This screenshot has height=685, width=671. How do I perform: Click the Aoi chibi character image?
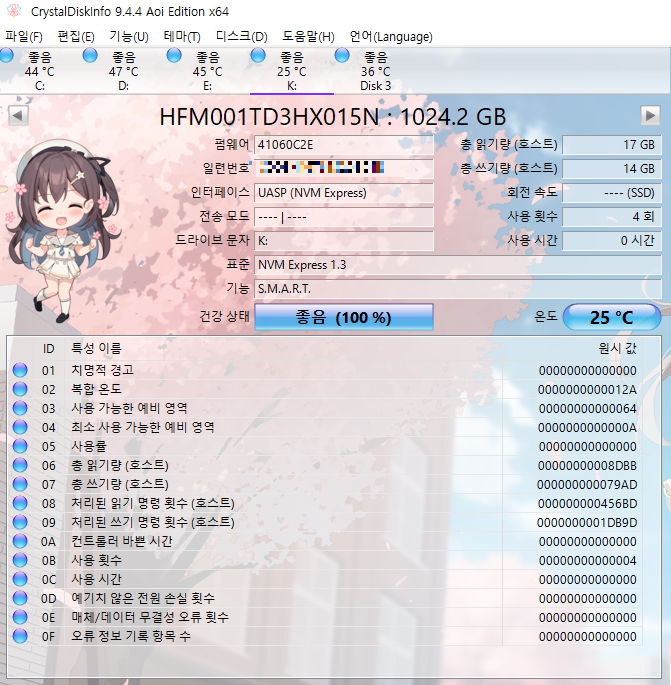click(62, 231)
